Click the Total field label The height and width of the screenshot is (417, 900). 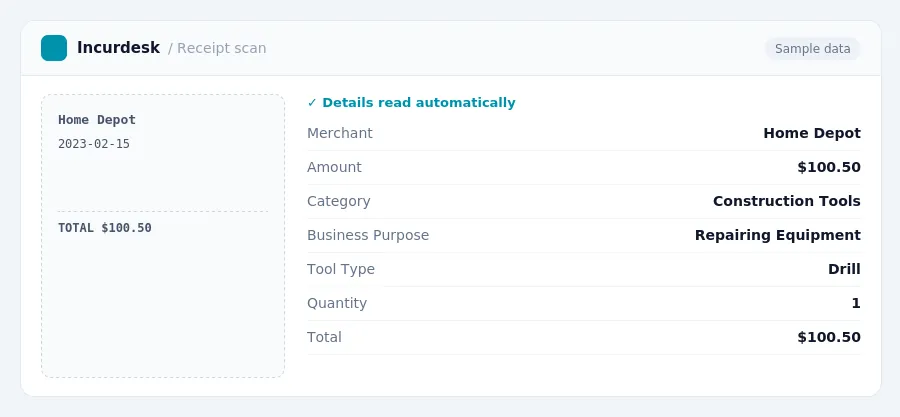(324, 337)
